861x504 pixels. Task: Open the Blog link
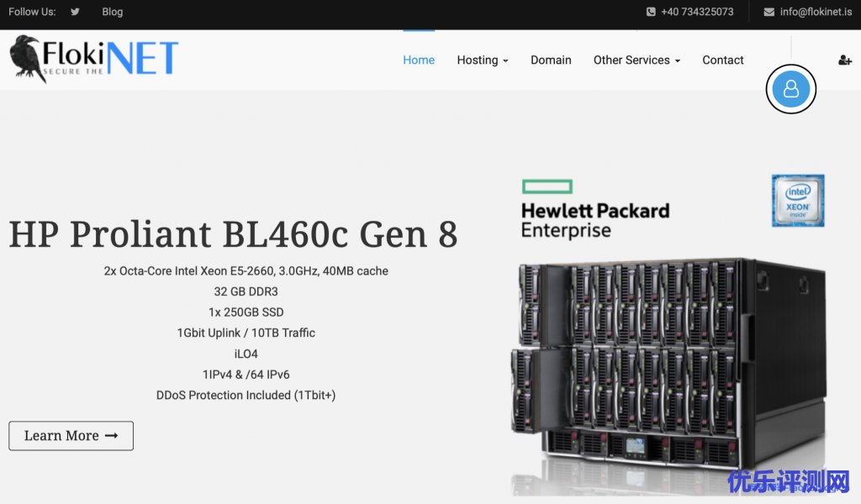pos(112,12)
